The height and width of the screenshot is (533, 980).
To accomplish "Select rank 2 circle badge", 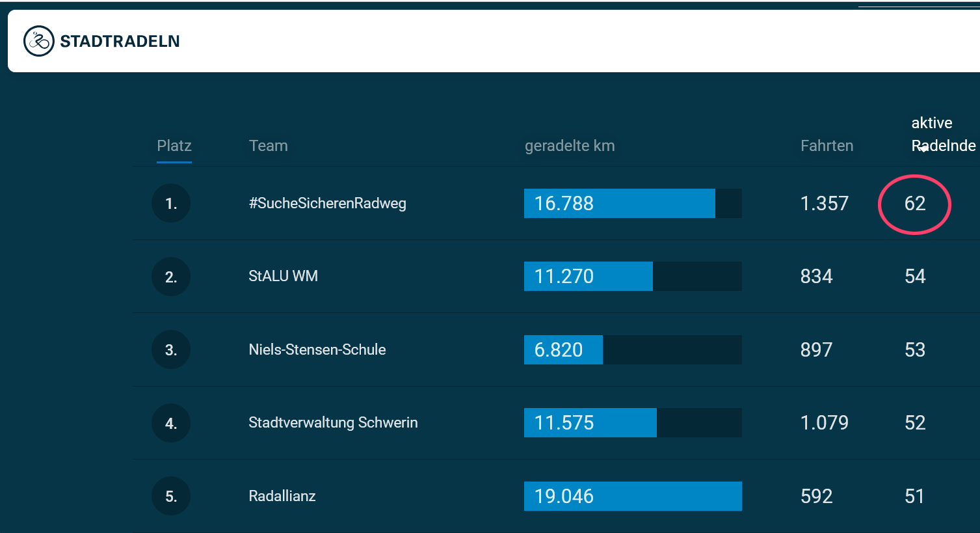I will tap(171, 277).
